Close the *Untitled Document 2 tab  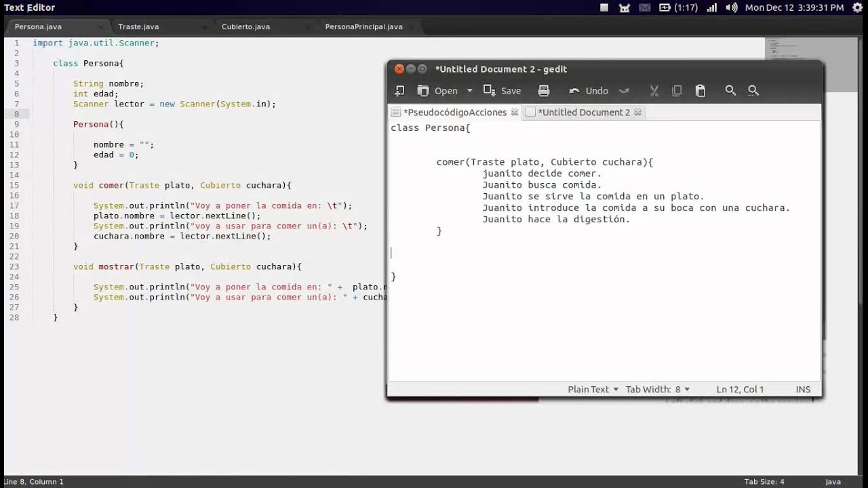point(638,113)
